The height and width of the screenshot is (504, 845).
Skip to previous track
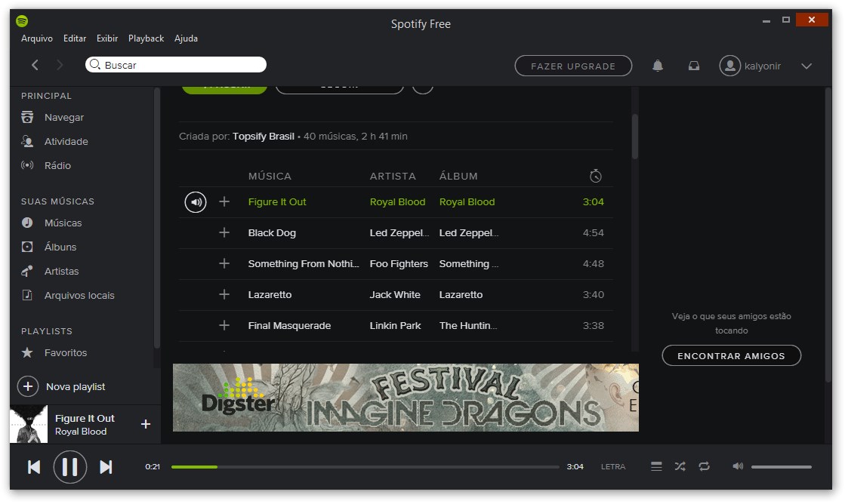pyautogui.click(x=34, y=467)
